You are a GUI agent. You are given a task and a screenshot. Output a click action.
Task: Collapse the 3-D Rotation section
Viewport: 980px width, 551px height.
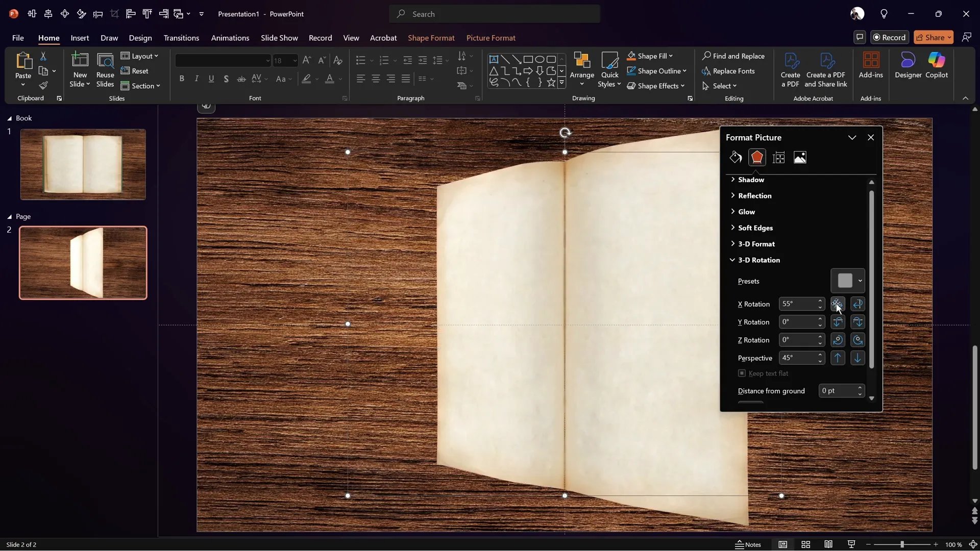[755, 260]
